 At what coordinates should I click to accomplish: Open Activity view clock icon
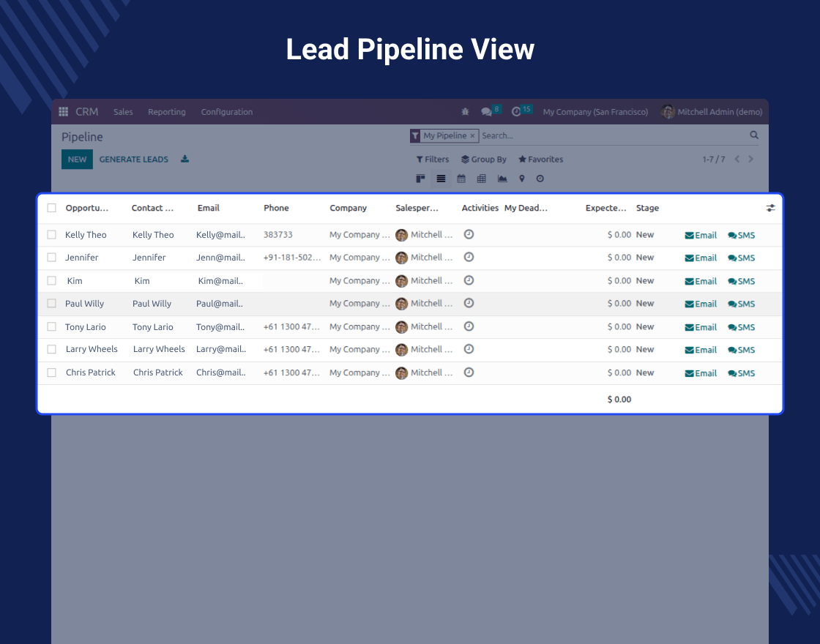coord(540,179)
